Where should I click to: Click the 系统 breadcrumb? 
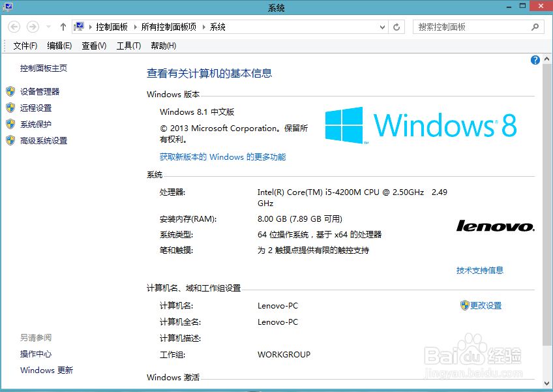tap(217, 27)
